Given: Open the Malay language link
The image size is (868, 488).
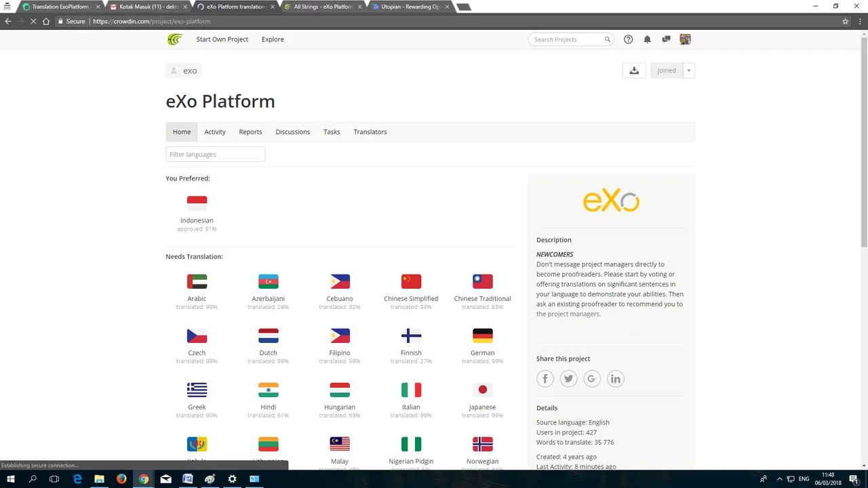Looking at the screenshot, I should (x=340, y=461).
